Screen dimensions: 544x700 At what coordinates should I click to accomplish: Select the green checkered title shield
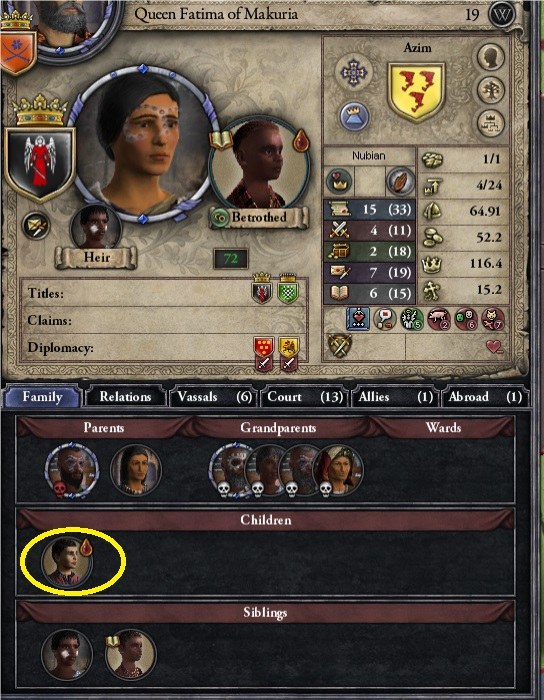point(288,290)
